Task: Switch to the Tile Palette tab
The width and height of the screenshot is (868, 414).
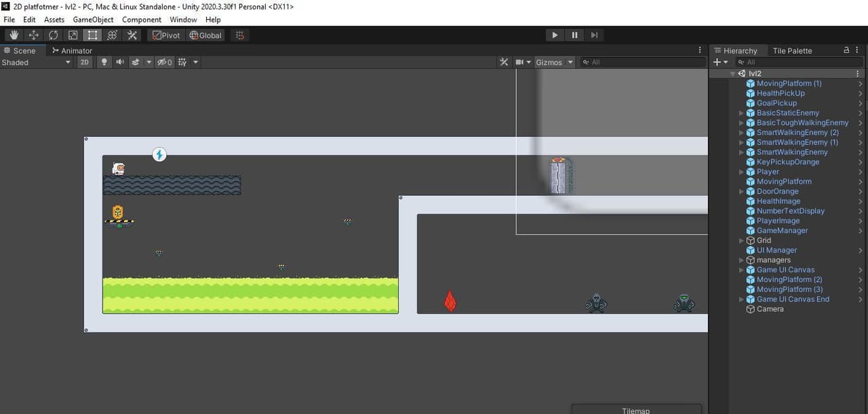Action: click(x=792, y=51)
